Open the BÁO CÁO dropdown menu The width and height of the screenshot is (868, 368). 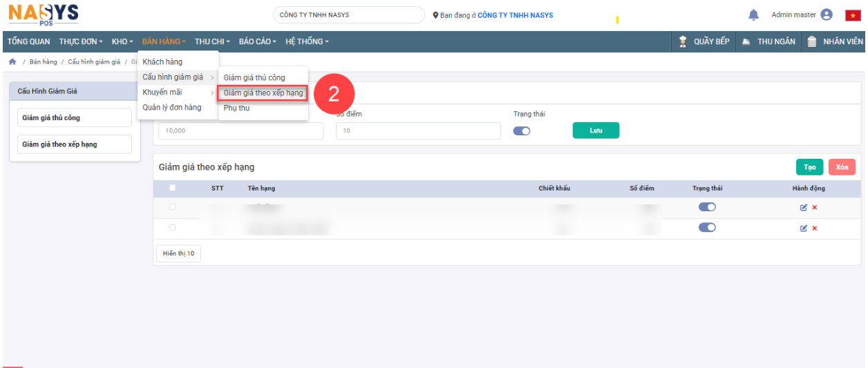(257, 41)
